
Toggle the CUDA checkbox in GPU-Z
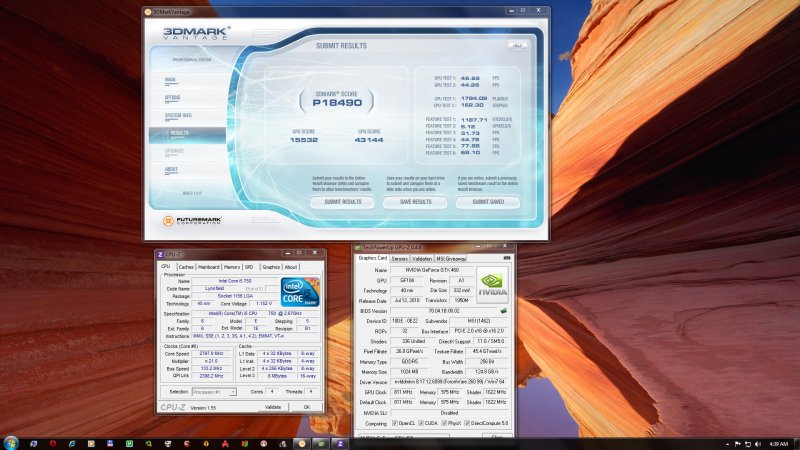[x=421, y=423]
